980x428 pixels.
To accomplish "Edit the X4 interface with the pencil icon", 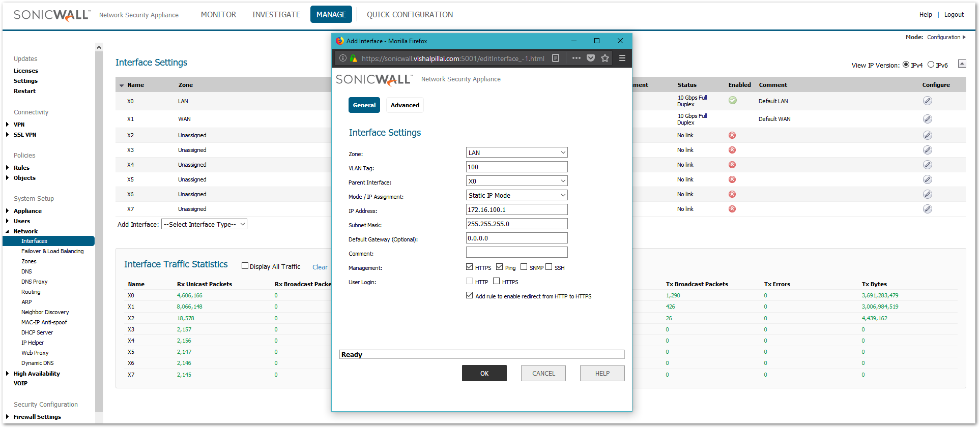I will click(x=928, y=165).
